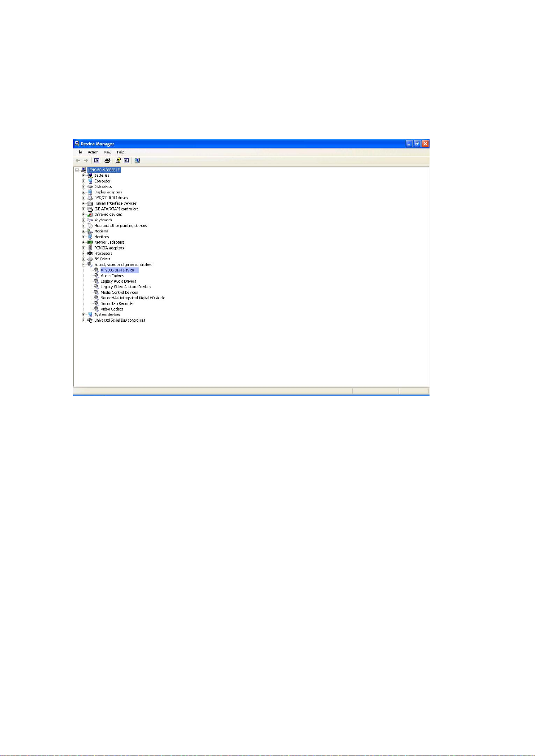
Task: Expand the PCMCIA adapters node
Action: point(83,248)
